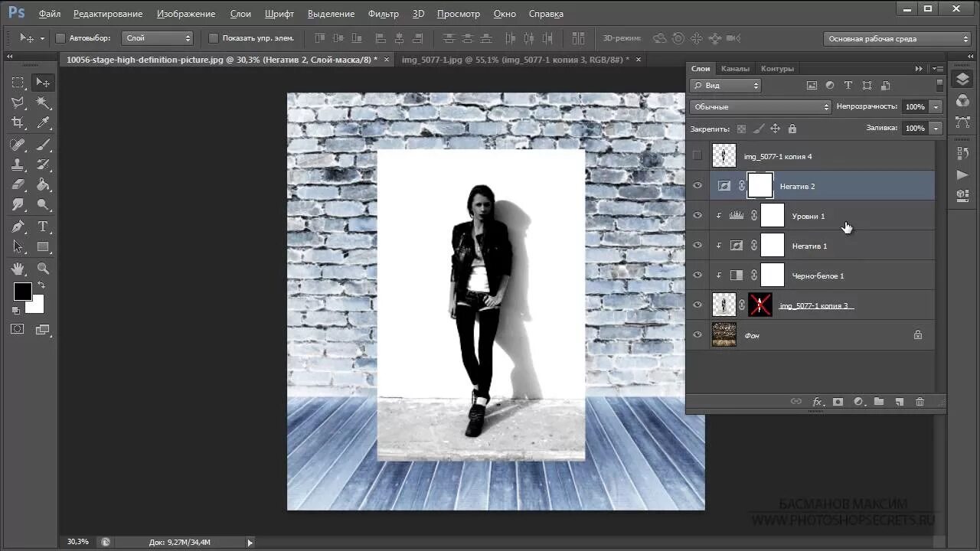Select the Eyedropper tool
The width and height of the screenshot is (980, 551).
coord(43,122)
